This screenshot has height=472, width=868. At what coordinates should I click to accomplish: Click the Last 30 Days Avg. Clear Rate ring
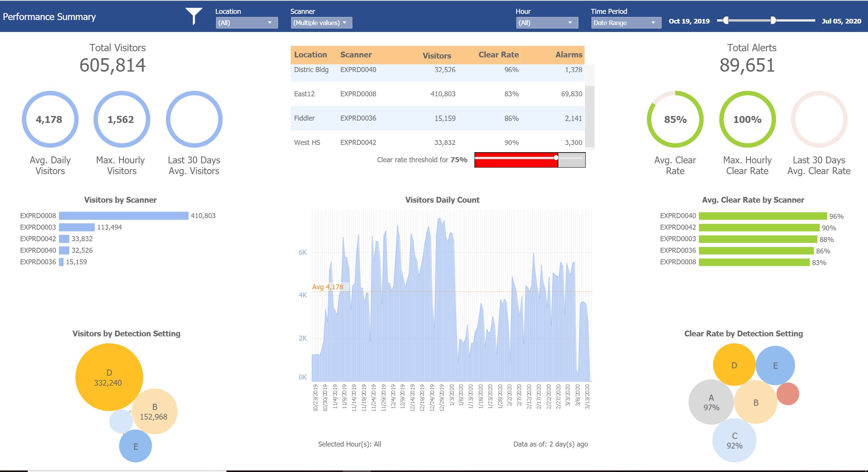point(819,119)
